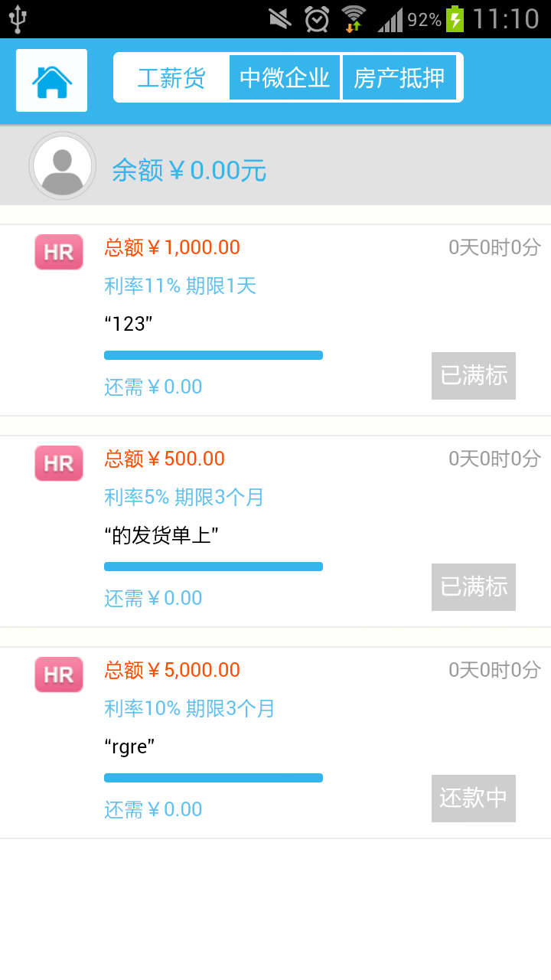The width and height of the screenshot is (551, 980).
Task: Tap the battery indicator icon
Action: [x=455, y=18]
